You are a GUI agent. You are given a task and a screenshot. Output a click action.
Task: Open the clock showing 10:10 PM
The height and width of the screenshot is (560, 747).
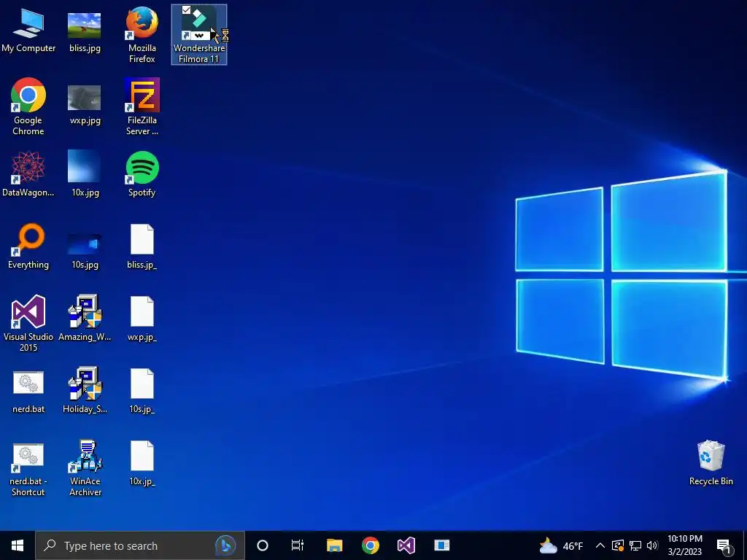(684, 545)
